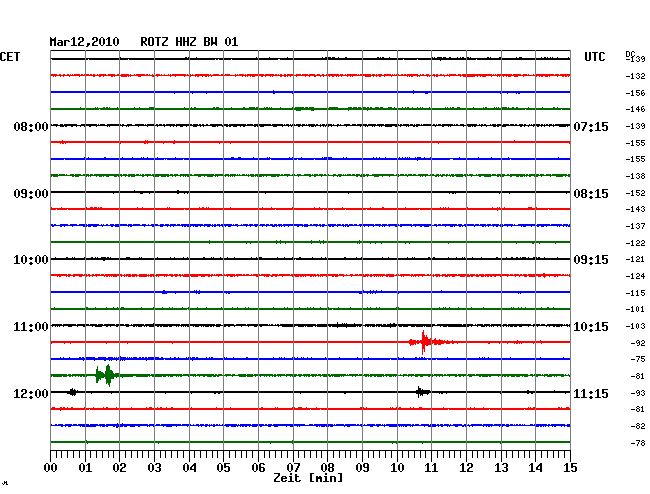Viewport: 650px width, 494px height.
Task: Click the black burst near minute 11 on the 12:00 trace
Action: click(422, 392)
